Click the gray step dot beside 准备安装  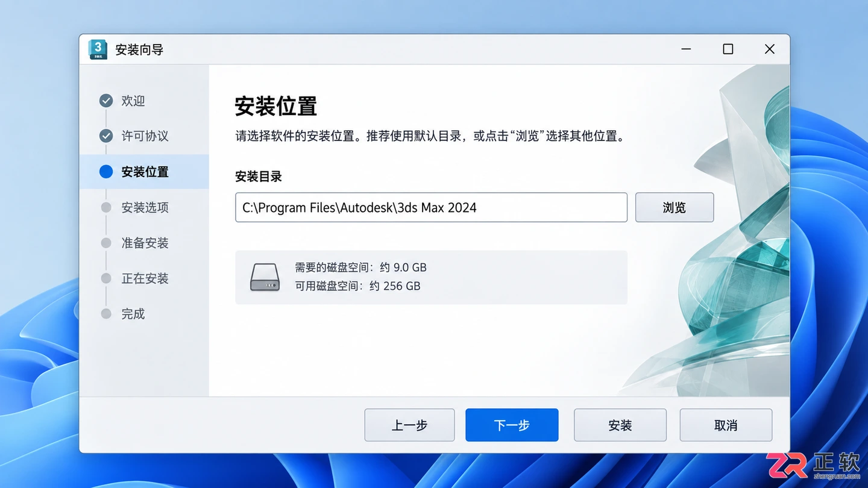pos(106,243)
